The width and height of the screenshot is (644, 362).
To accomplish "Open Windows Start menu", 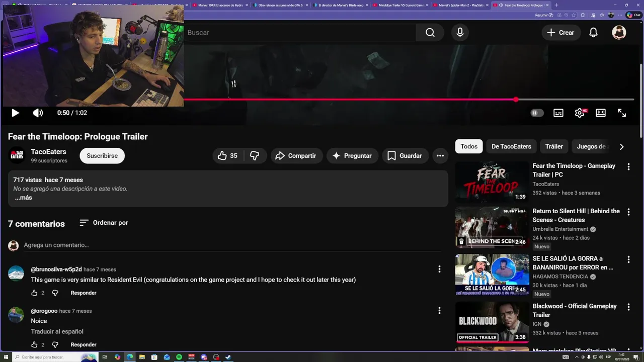I will pyautogui.click(x=5, y=357).
